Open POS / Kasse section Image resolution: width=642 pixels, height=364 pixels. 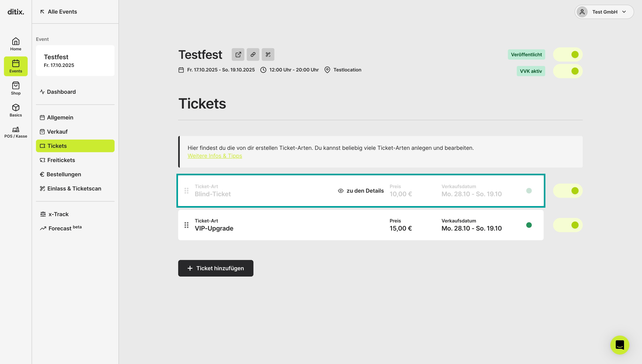click(15, 132)
